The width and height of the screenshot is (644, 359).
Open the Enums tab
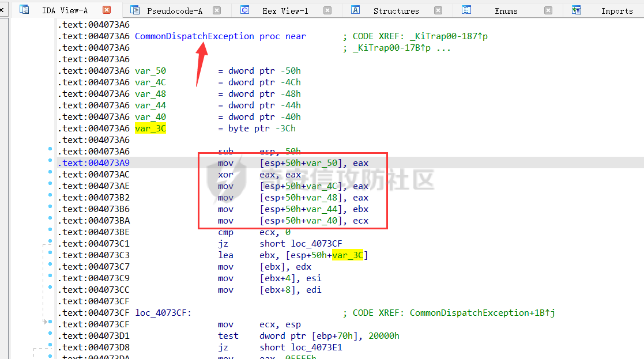pyautogui.click(x=506, y=11)
